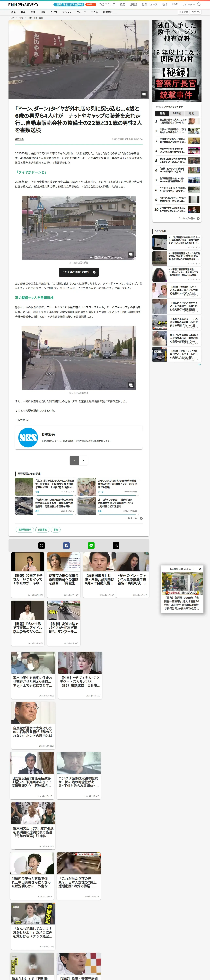
Task: Open ranking item 6 about 限界ニュータウン
Action: 177,170
